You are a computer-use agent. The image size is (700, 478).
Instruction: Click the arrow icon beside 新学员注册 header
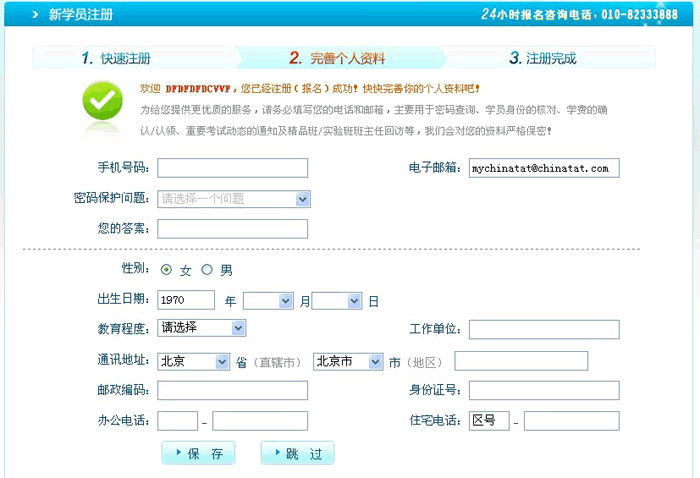pyautogui.click(x=34, y=14)
